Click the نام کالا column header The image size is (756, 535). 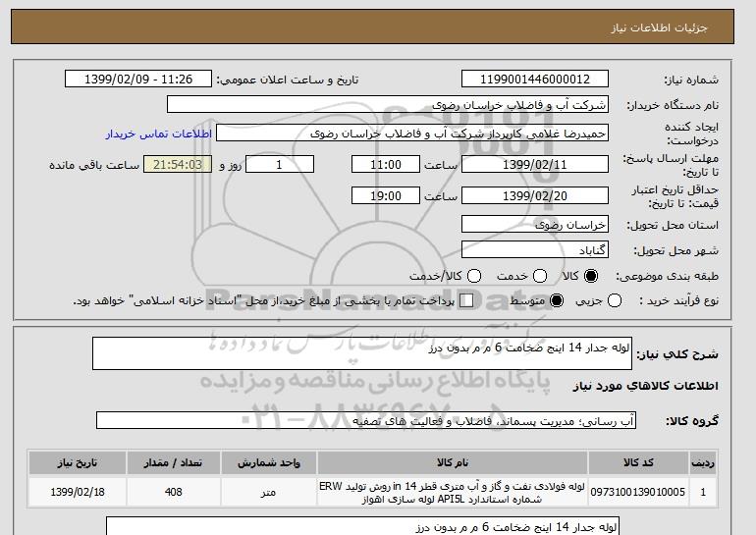pyautogui.click(x=453, y=462)
